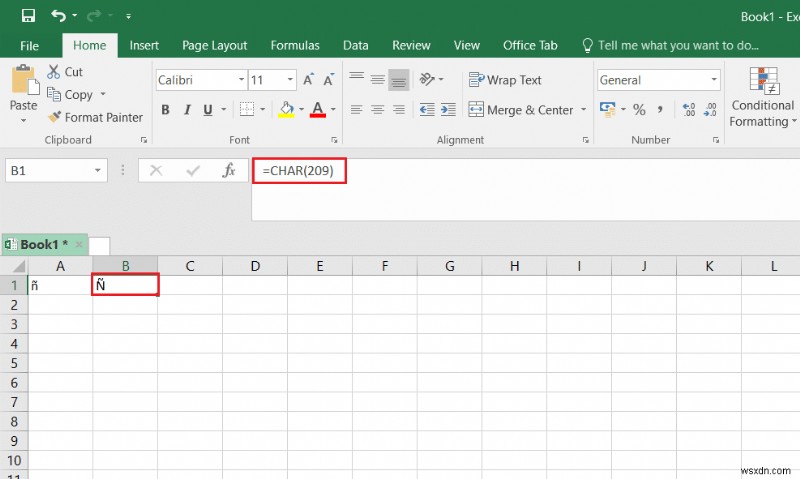
Task: Open the View tab
Action: pos(466,45)
